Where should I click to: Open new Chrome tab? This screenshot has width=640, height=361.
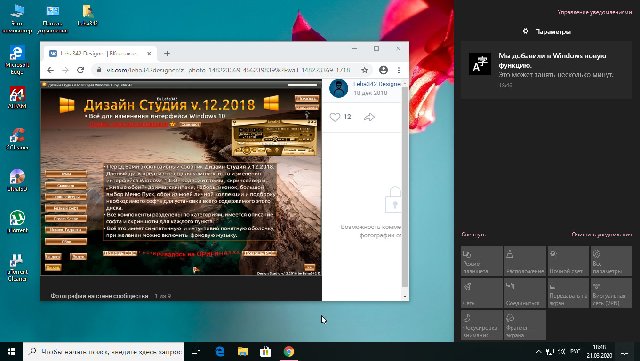tap(167, 53)
